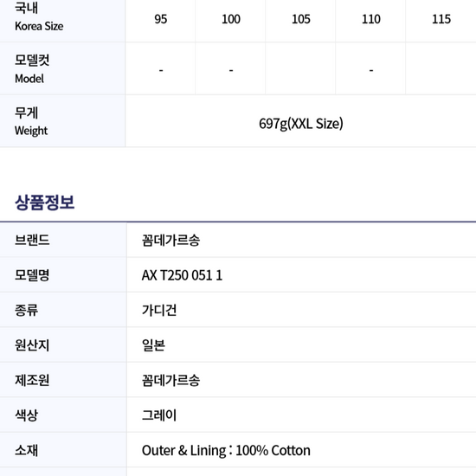Click the 일본 country of origin value

coord(153,345)
